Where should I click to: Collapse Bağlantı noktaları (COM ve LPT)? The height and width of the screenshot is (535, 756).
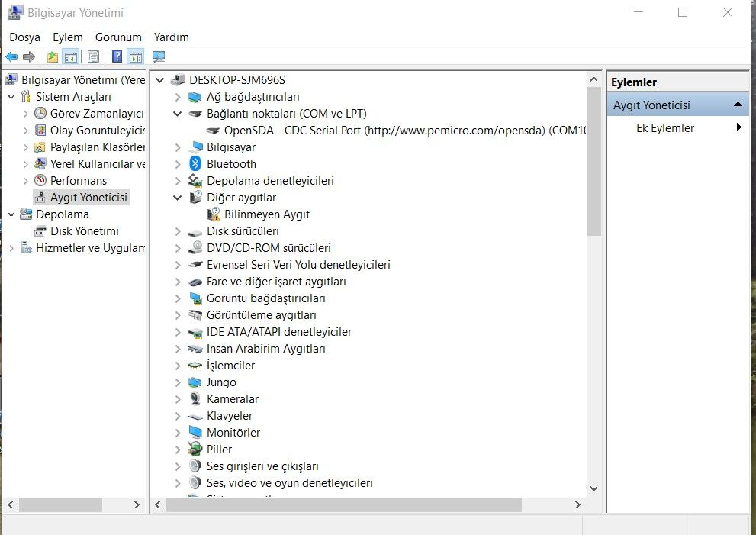(178, 114)
